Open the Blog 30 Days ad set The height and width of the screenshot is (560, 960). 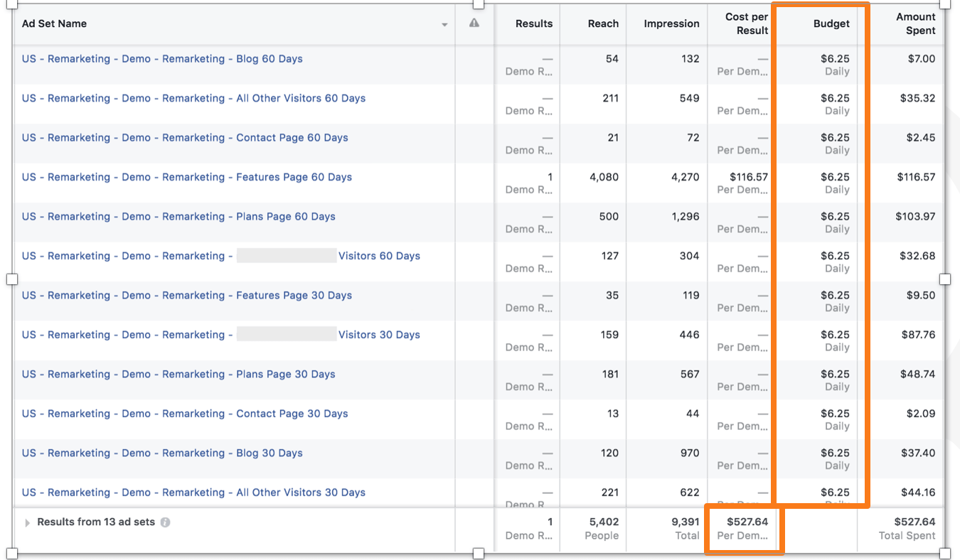162,453
